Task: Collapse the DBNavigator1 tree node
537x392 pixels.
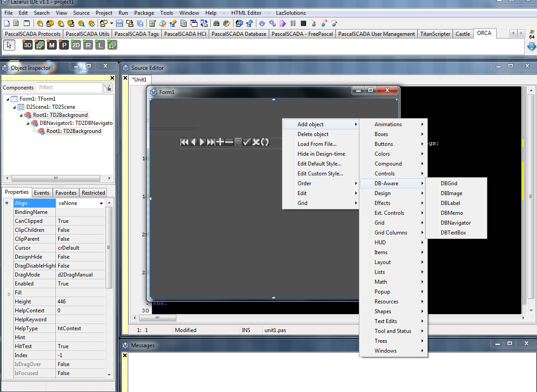Action: pyautogui.click(x=29, y=123)
